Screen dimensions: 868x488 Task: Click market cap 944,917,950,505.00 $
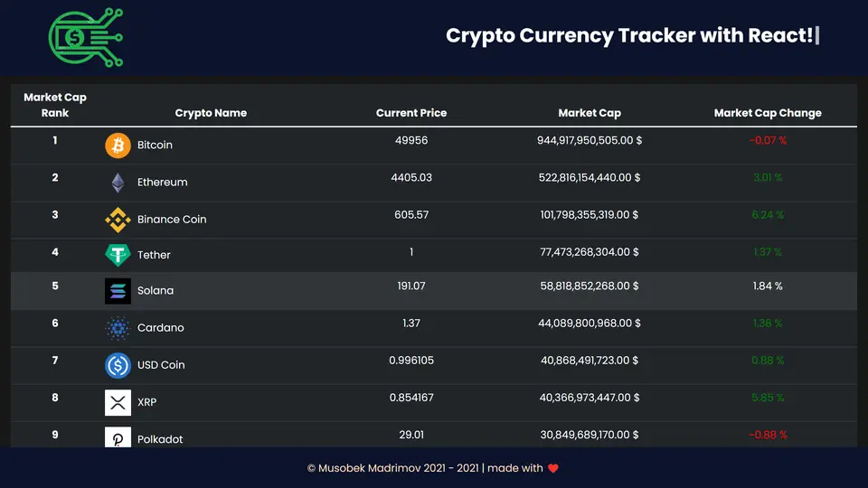(x=590, y=141)
